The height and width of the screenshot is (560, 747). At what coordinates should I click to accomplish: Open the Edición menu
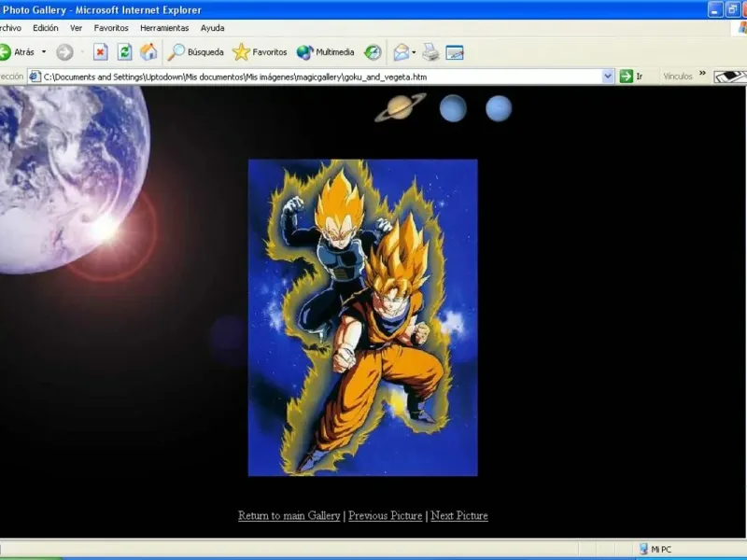click(x=45, y=28)
